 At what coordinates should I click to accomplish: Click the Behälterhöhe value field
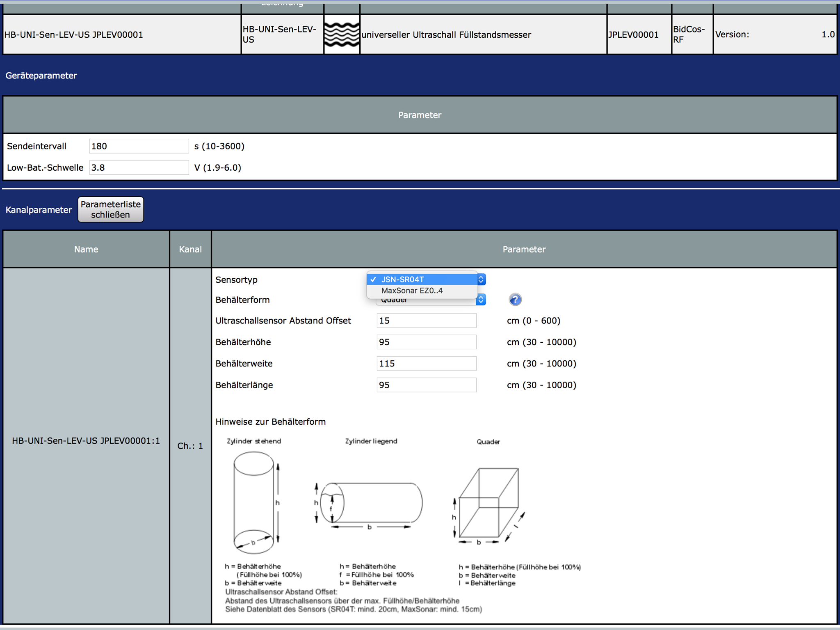[426, 342]
